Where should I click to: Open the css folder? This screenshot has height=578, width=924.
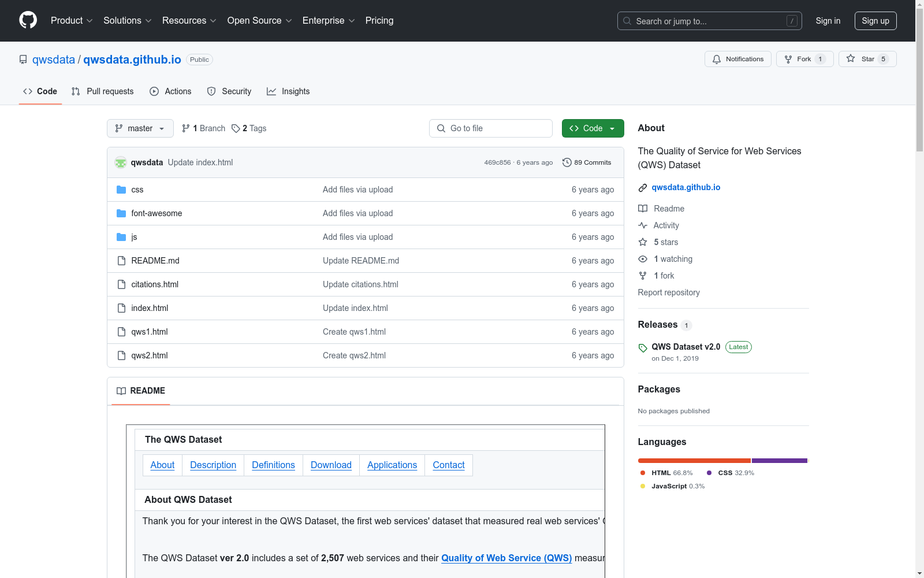[x=137, y=190]
